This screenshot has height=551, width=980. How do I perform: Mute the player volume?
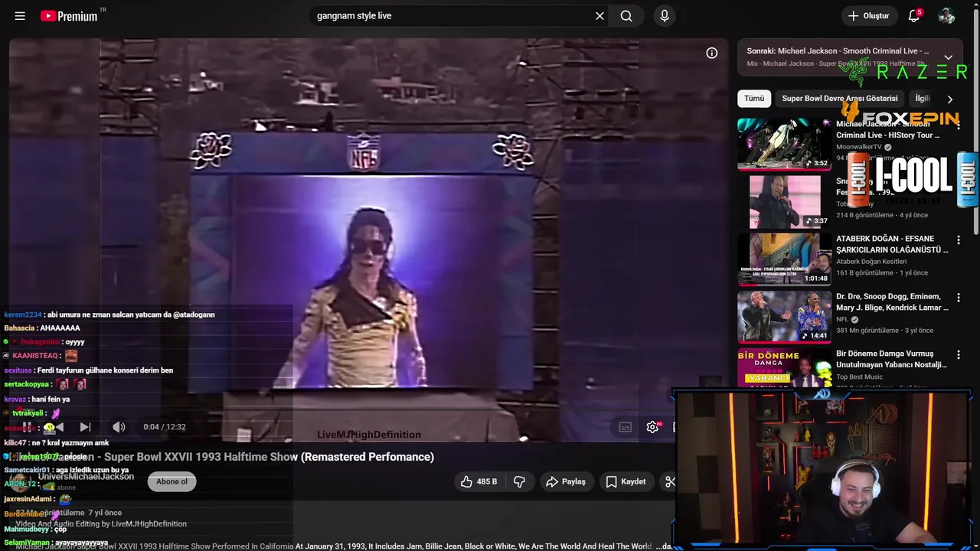tap(119, 427)
